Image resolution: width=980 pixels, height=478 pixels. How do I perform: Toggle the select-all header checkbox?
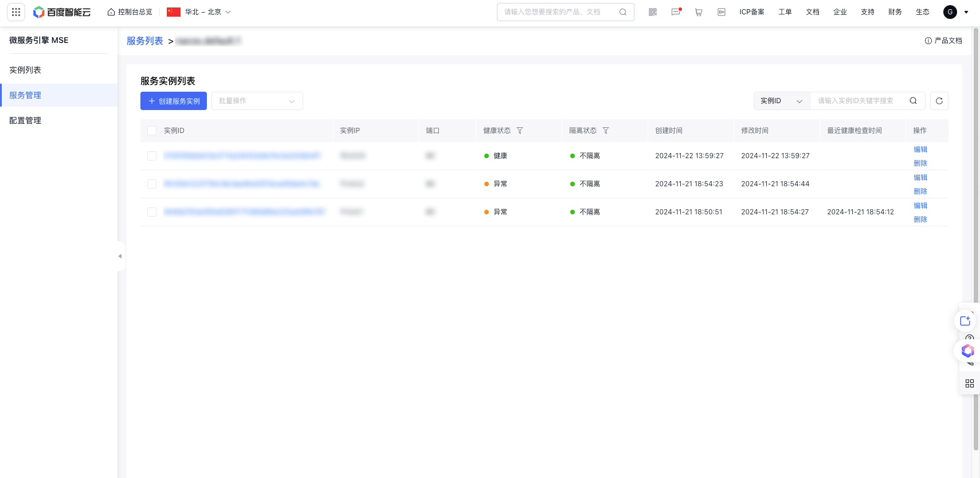tap(152, 131)
